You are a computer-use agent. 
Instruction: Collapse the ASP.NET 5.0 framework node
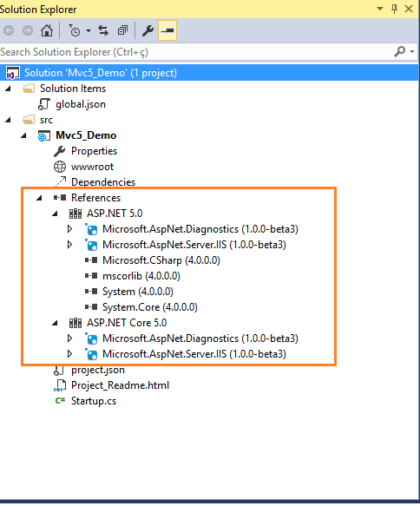point(55,214)
